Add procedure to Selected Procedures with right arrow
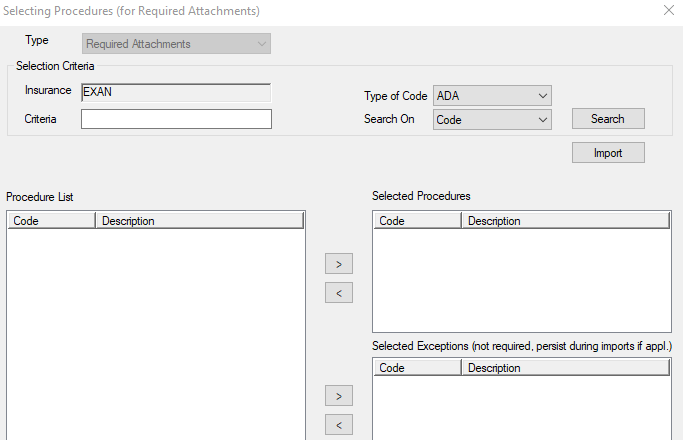 339,264
